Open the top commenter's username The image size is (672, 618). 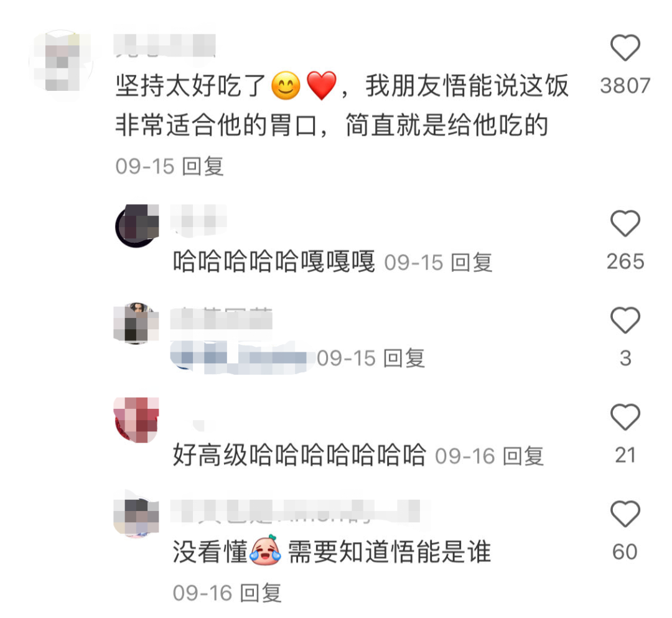165,46
